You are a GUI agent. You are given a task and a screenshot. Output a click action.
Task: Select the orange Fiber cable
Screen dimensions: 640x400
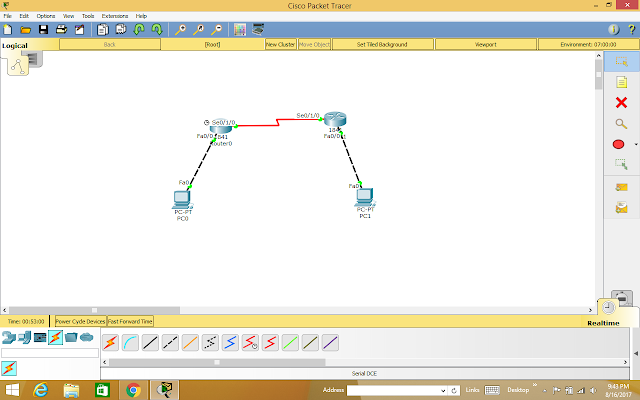[190, 342]
